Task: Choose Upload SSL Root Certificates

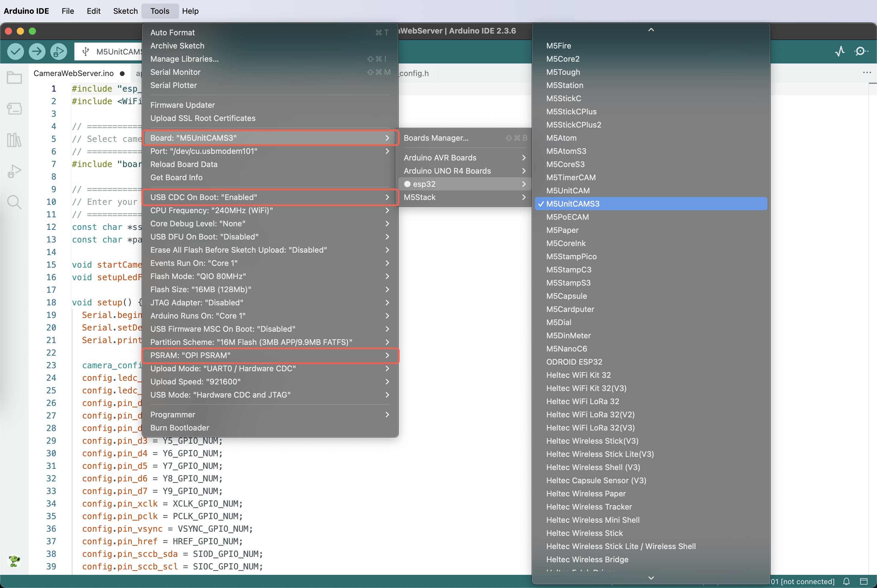Action: pos(270,118)
